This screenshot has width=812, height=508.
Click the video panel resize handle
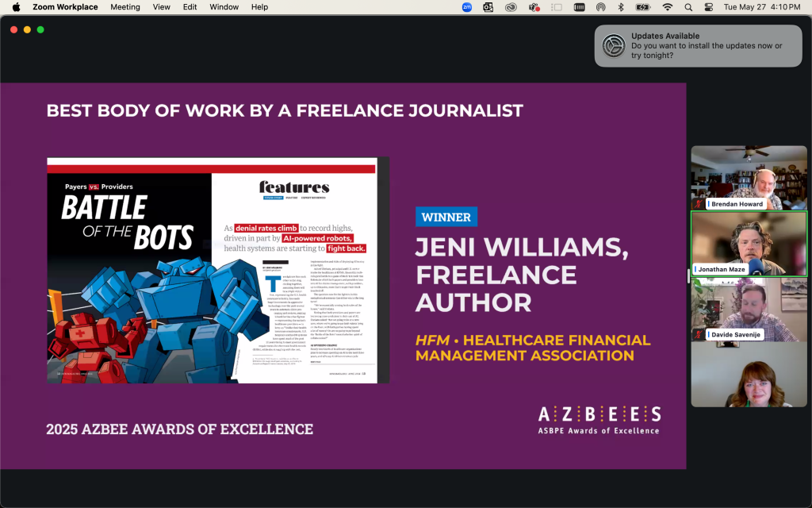[x=688, y=276]
